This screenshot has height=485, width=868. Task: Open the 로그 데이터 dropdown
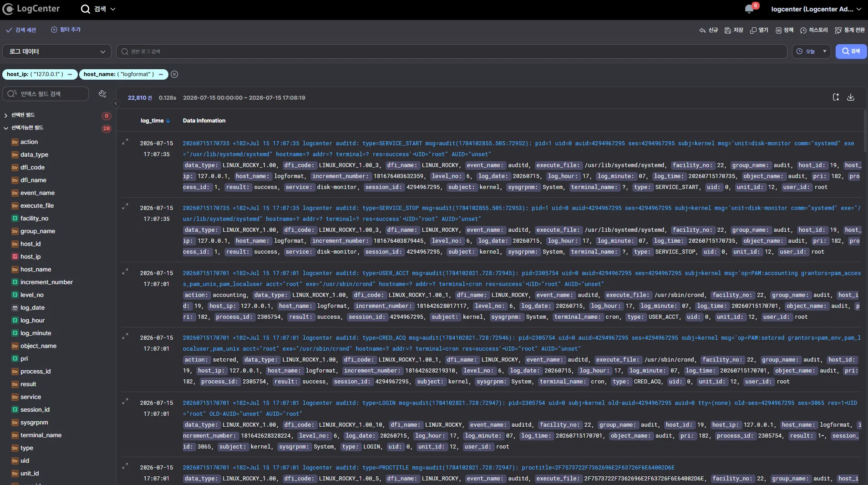(57, 51)
